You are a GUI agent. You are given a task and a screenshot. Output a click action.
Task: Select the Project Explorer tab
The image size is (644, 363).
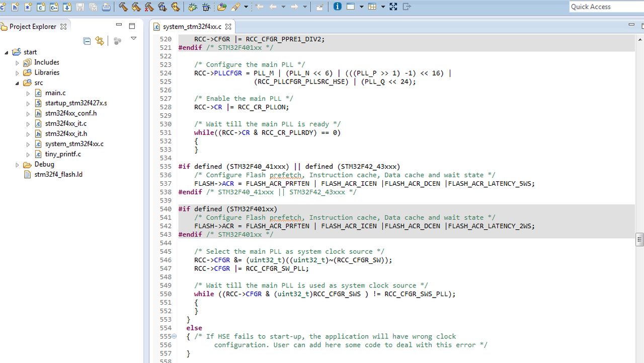click(33, 27)
